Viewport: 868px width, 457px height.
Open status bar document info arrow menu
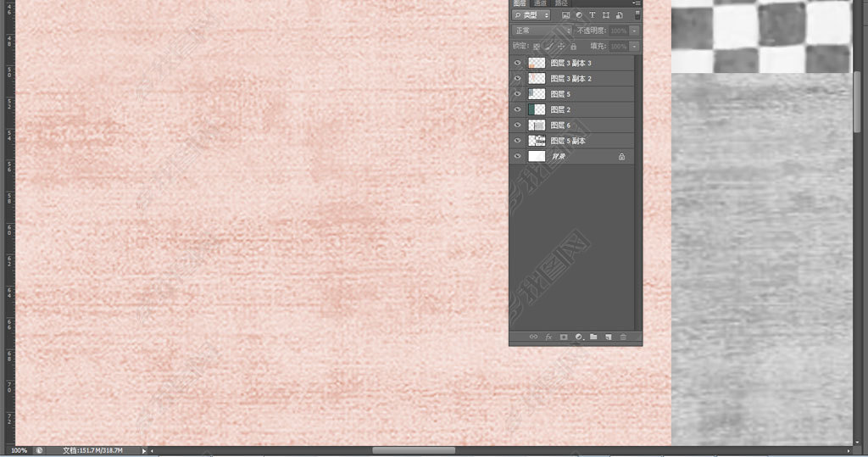[x=144, y=451]
